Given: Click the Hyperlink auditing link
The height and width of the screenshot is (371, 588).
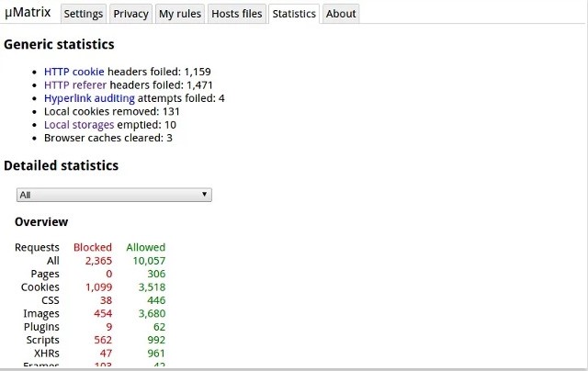Looking at the screenshot, I should tap(89, 98).
